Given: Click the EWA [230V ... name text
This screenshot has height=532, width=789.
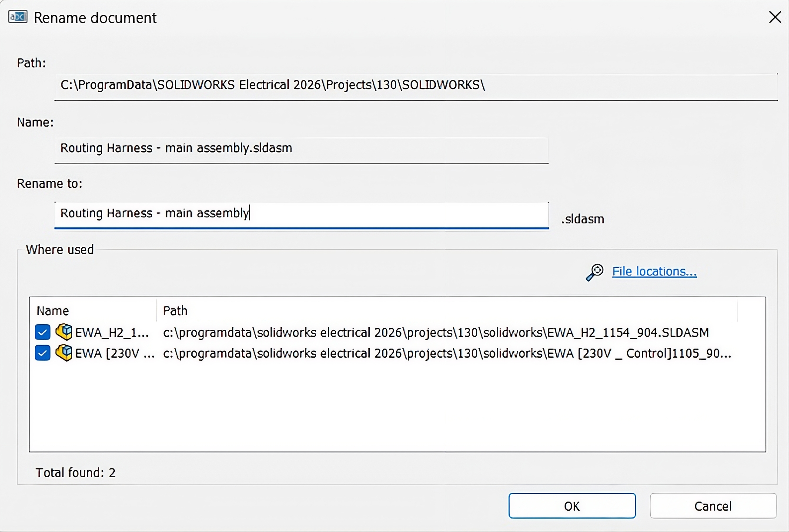Looking at the screenshot, I should 115,353.
